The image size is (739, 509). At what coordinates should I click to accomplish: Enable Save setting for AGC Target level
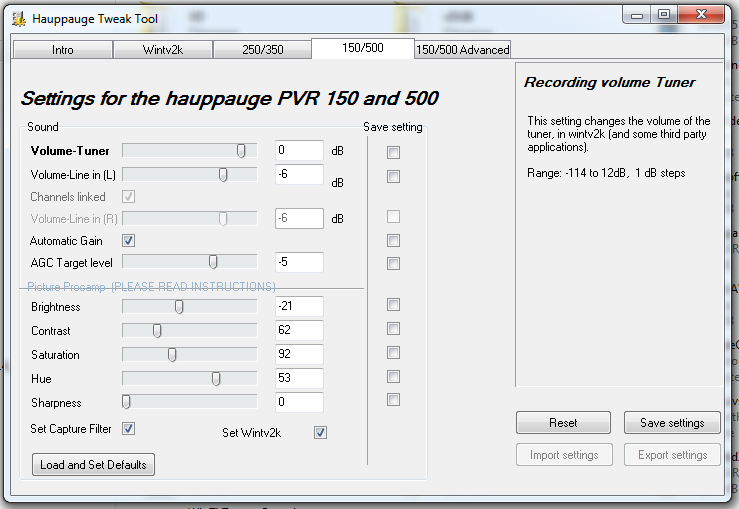(x=393, y=263)
